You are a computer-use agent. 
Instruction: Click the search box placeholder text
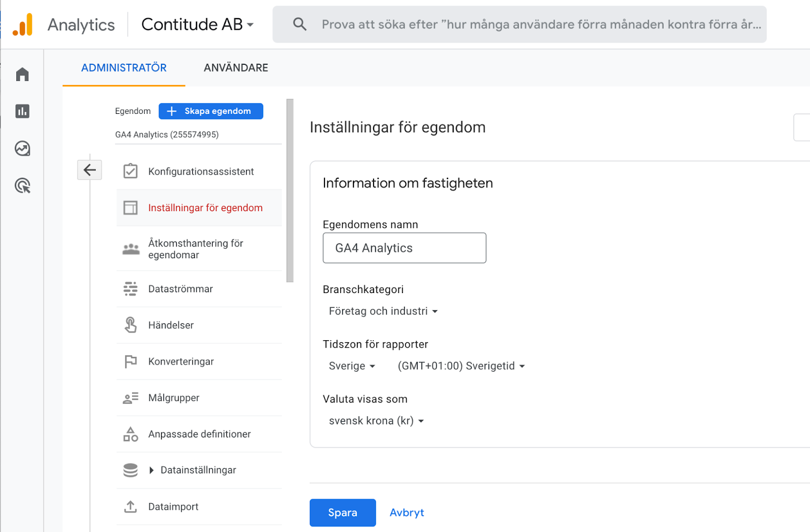coord(541,24)
